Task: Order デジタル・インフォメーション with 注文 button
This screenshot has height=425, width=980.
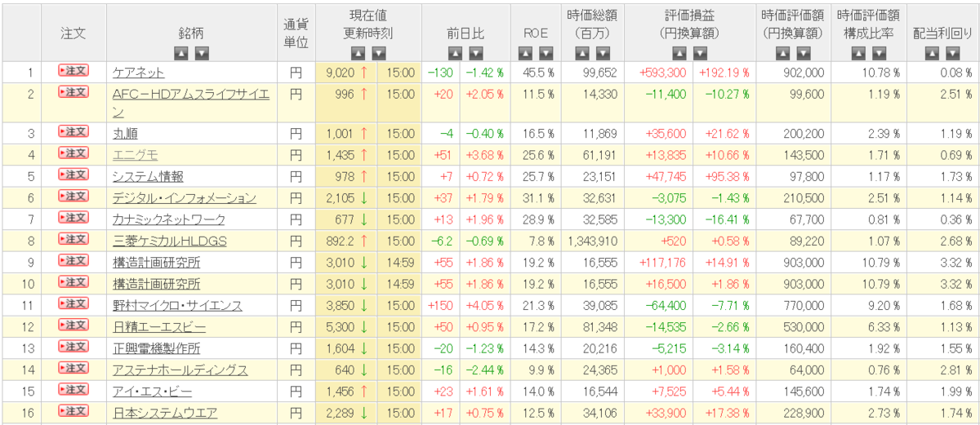Action: pyautogui.click(x=73, y=197)
